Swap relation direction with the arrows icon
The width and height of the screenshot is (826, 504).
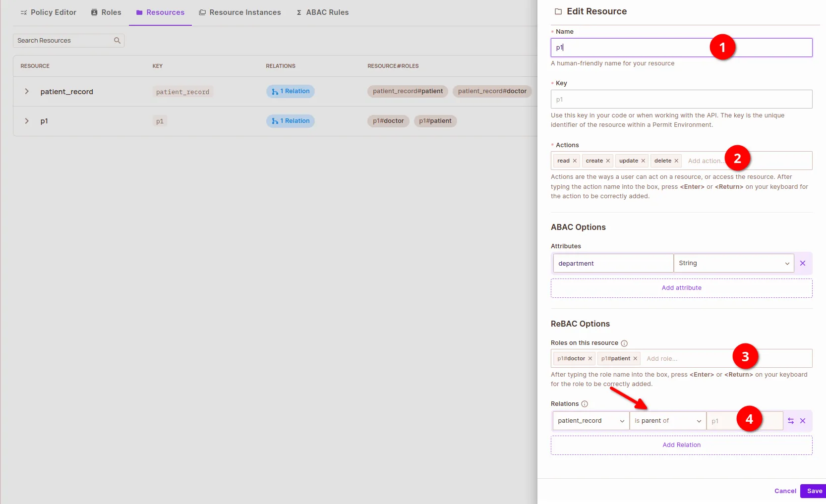[791, 421]
